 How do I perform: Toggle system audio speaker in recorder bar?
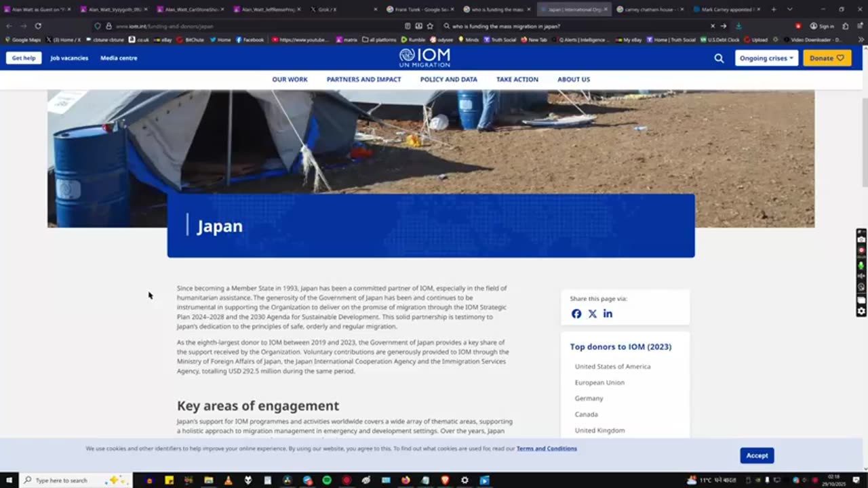coord(861,277)
